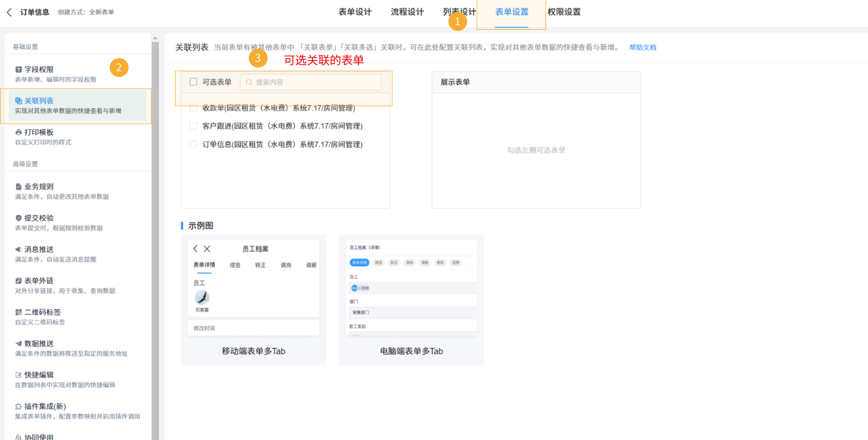Open the 列表设计 tab
The image size is (868, 440).
[x=459, y=12]
